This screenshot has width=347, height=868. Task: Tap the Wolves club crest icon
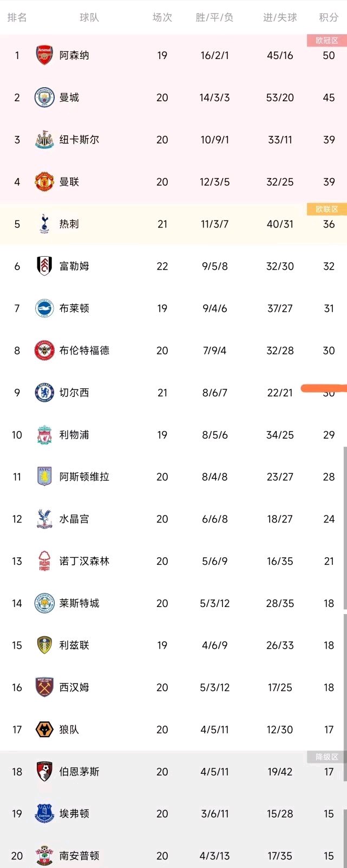[44, 729]
